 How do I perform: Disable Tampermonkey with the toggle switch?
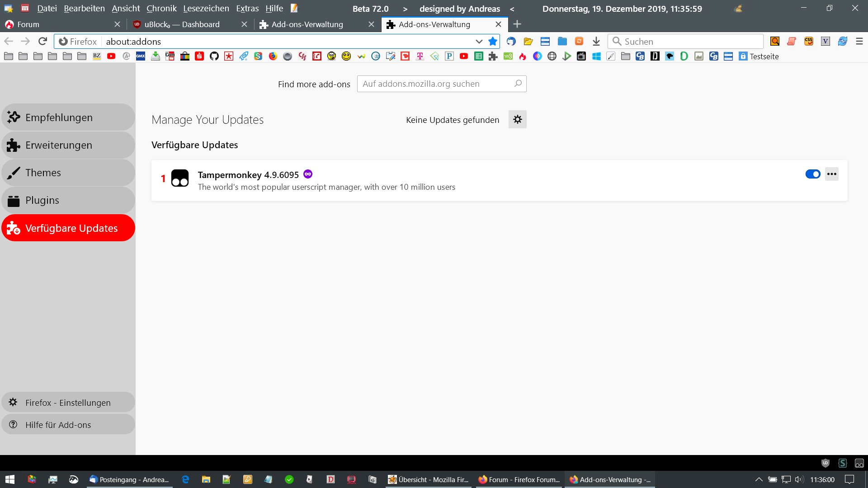click(x=812, y=174)
